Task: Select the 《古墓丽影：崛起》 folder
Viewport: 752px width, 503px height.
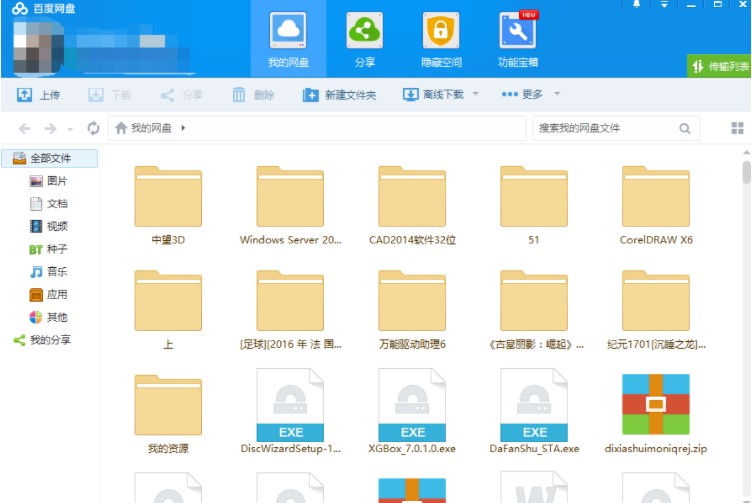Action: point(534,311)
